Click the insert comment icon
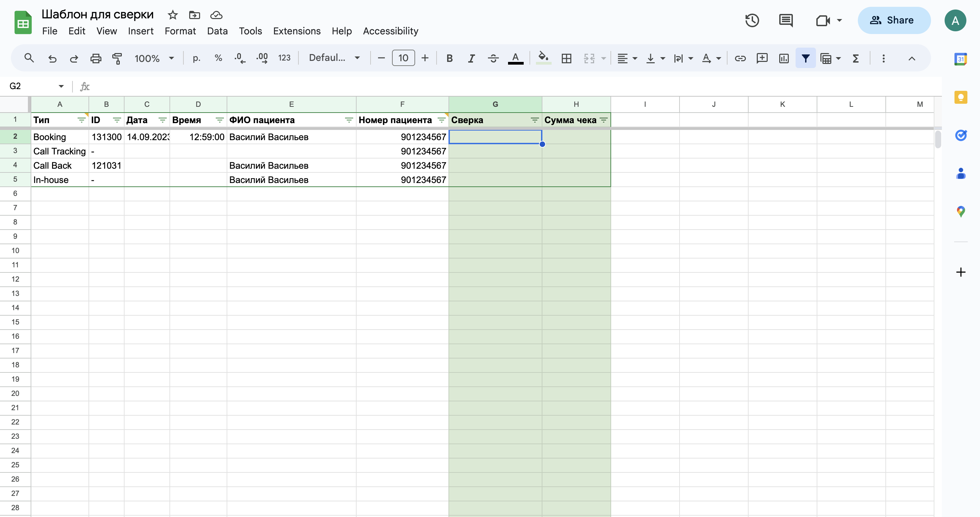The image size is (980, 517). 762,58
